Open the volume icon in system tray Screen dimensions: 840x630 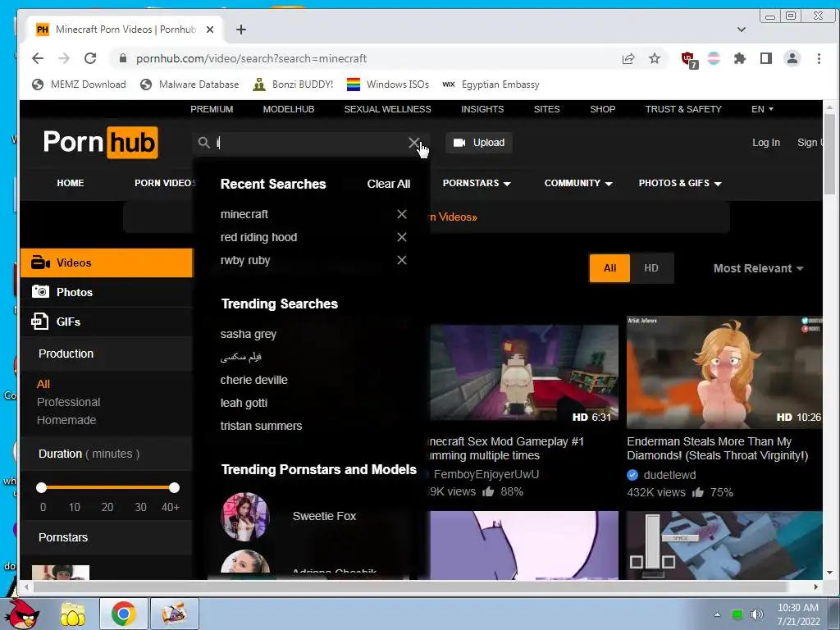756,614
